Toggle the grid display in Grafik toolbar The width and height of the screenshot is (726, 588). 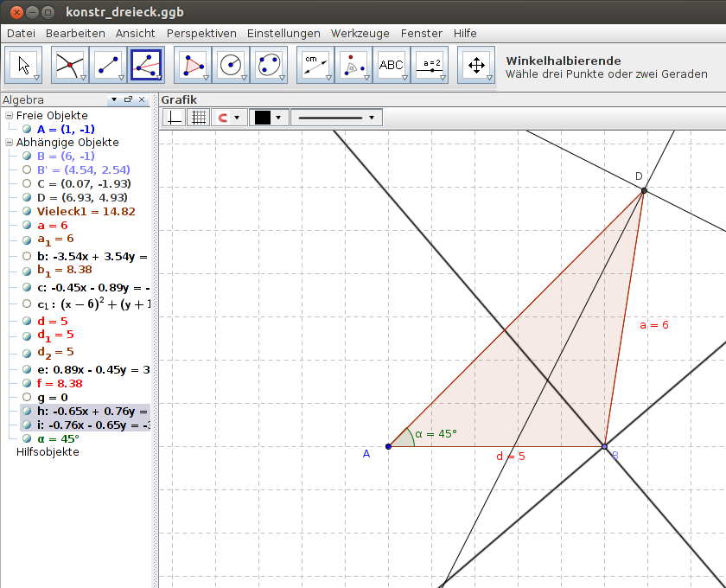click(x=198, y=117)
